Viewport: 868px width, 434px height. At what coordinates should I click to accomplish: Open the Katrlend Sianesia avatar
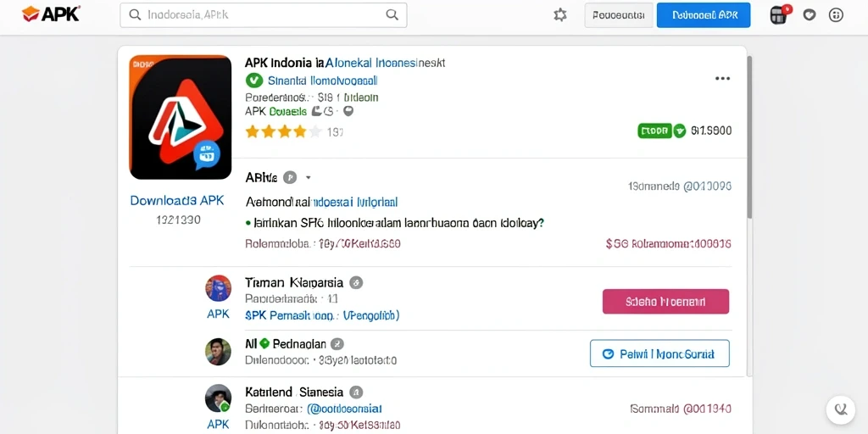point(218,398)
